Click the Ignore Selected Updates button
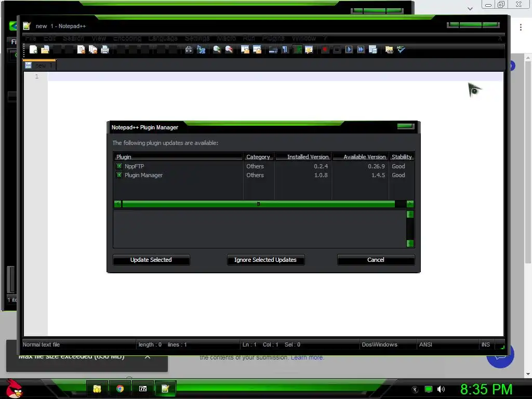Viewport: 532px width, 399px height. click(265, 260)
